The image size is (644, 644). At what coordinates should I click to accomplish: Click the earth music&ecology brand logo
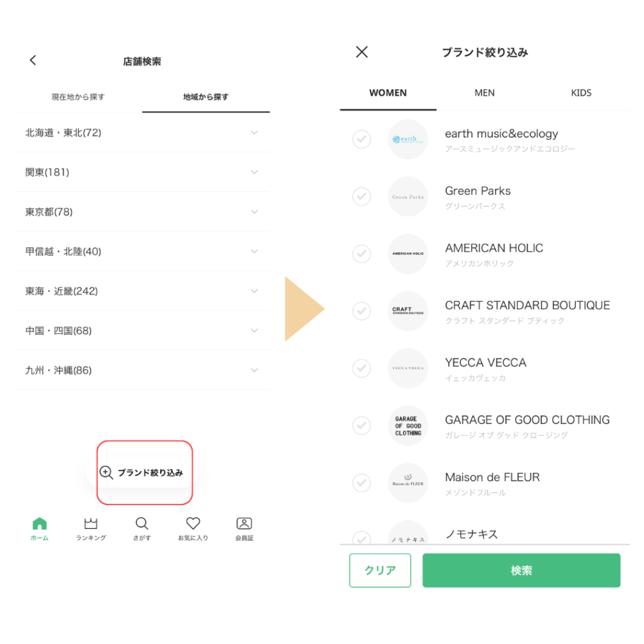pyautogui.click(x=408, y=139)
